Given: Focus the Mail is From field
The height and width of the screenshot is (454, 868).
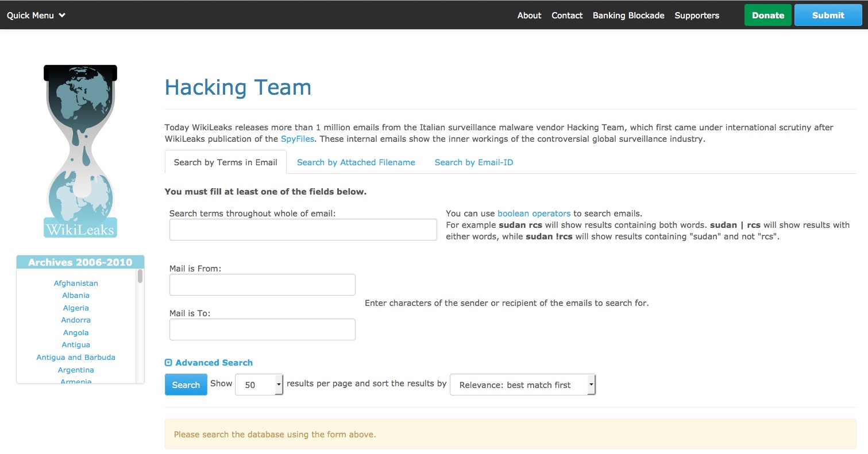Looking at the screenshot, I should (262, 285).
